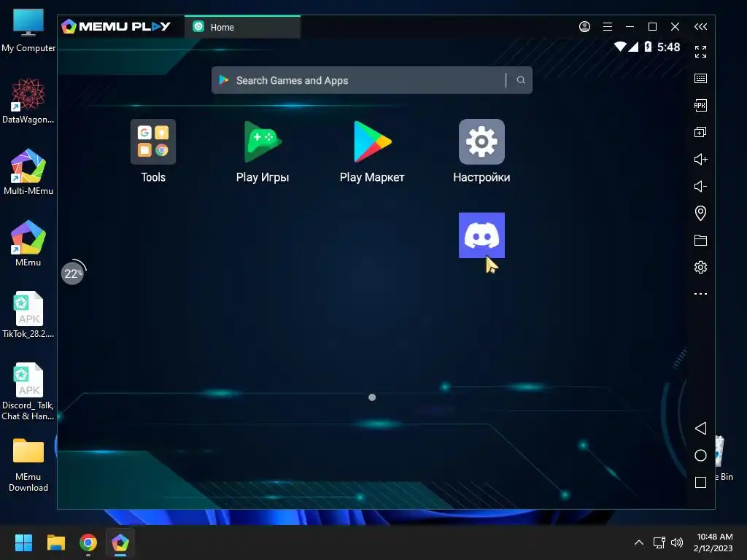Open the Discord app in MEmu
Screen dimensions: 747x560
click(481, 236)
